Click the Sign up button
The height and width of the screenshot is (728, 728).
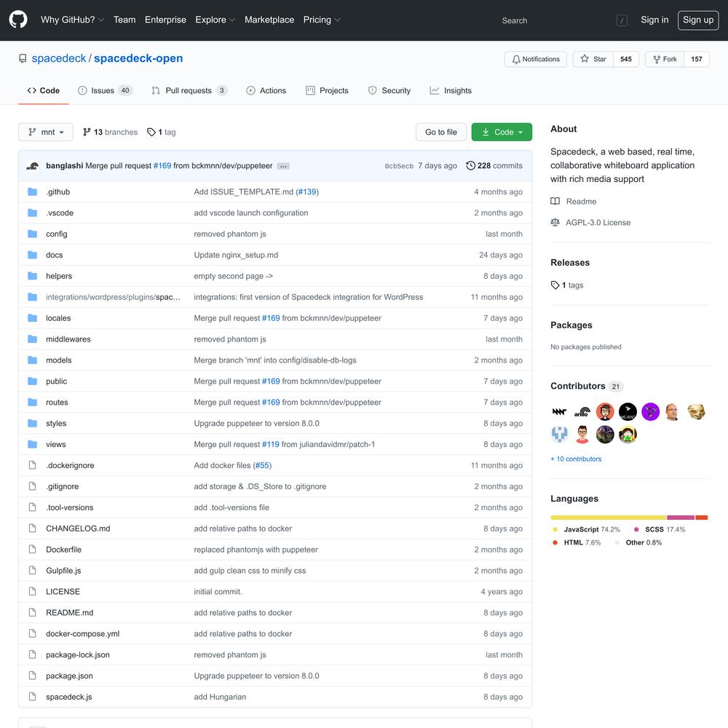coord(698,20)
